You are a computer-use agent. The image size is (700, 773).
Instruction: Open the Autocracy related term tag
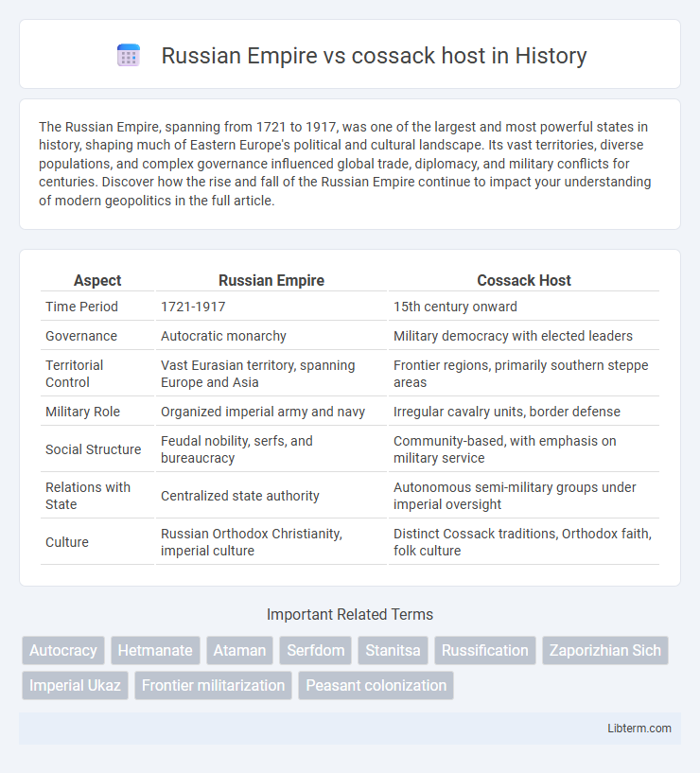tap(63, 650)
